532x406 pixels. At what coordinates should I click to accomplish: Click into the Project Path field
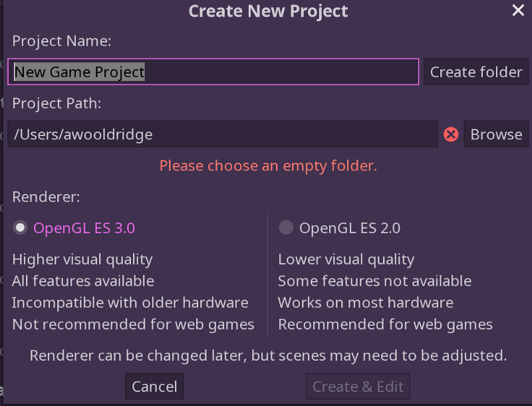click(x=223, y=134)
